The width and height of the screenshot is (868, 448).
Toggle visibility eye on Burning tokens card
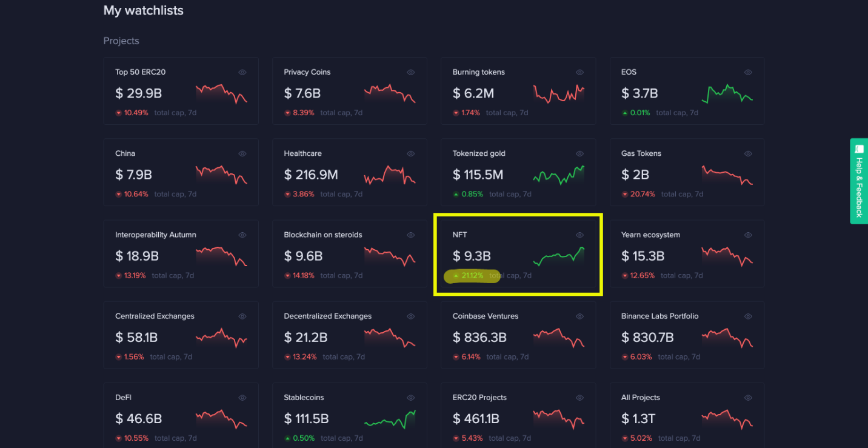pos(579,72)
